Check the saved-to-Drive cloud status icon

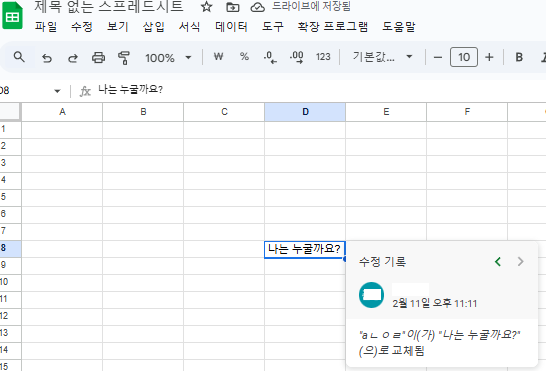[257, 7]
